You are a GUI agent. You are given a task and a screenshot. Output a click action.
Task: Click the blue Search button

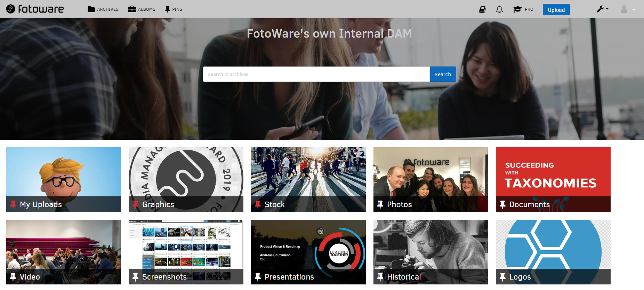443,74
